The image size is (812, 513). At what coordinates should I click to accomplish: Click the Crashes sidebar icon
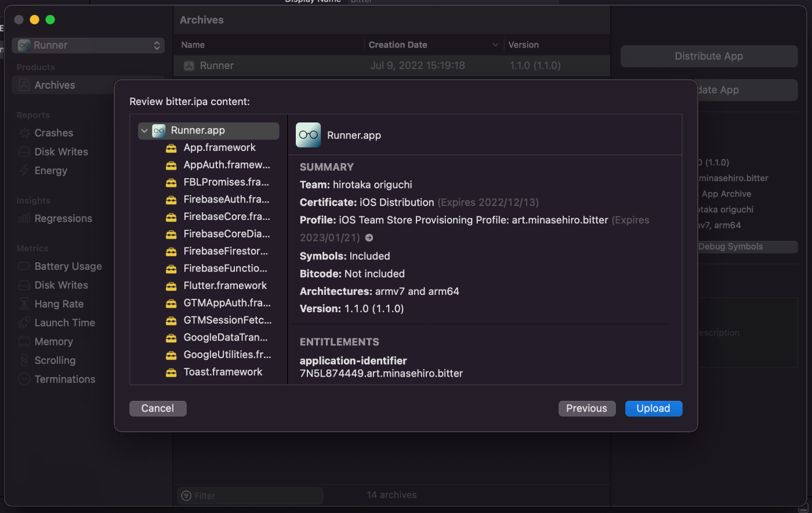tap(24, 133)
